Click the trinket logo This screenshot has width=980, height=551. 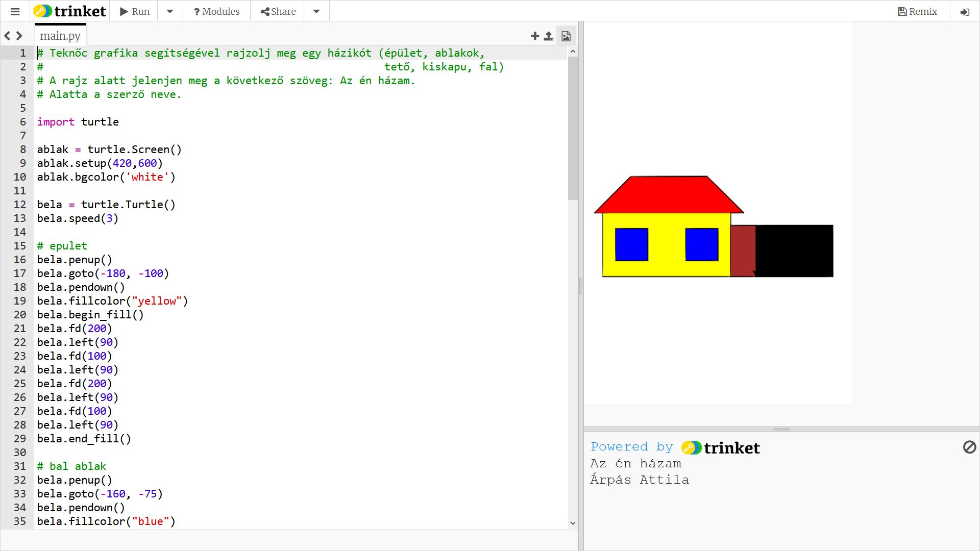click(70, 11)
